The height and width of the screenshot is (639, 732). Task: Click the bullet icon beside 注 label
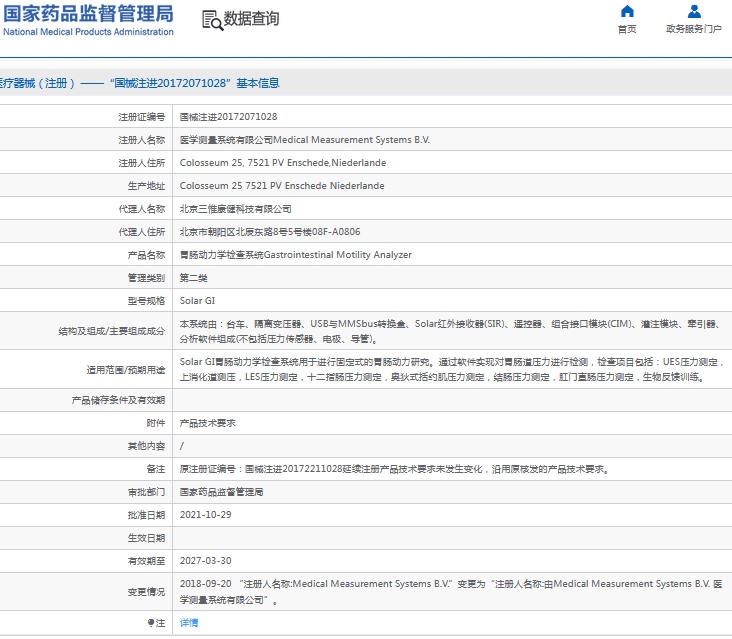(x=151, y=622)
